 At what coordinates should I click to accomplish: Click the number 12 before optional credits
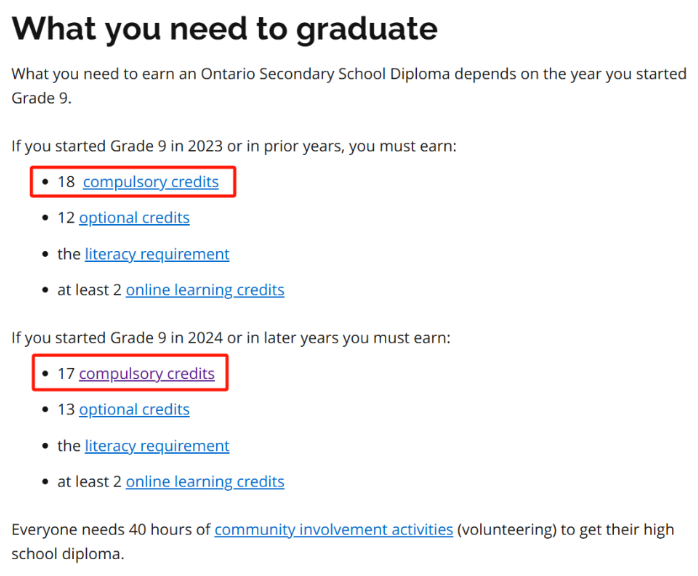tap(66, 218)
